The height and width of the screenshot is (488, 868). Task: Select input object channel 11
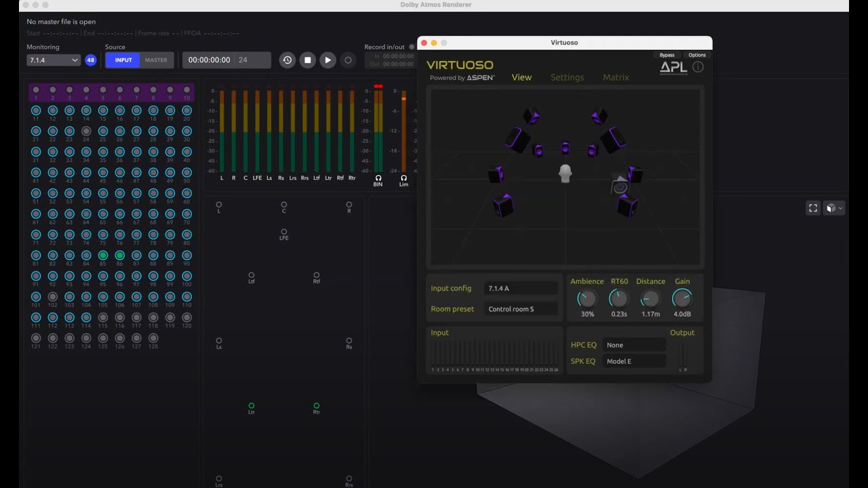36,110
